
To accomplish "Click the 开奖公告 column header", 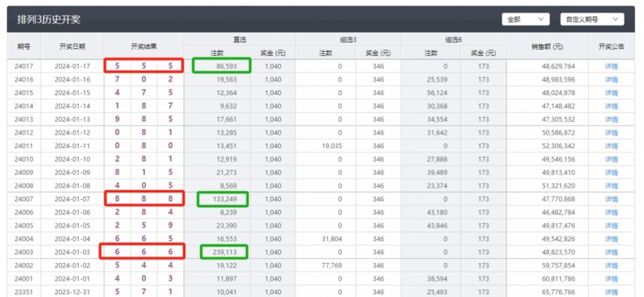I will [611, 46].
